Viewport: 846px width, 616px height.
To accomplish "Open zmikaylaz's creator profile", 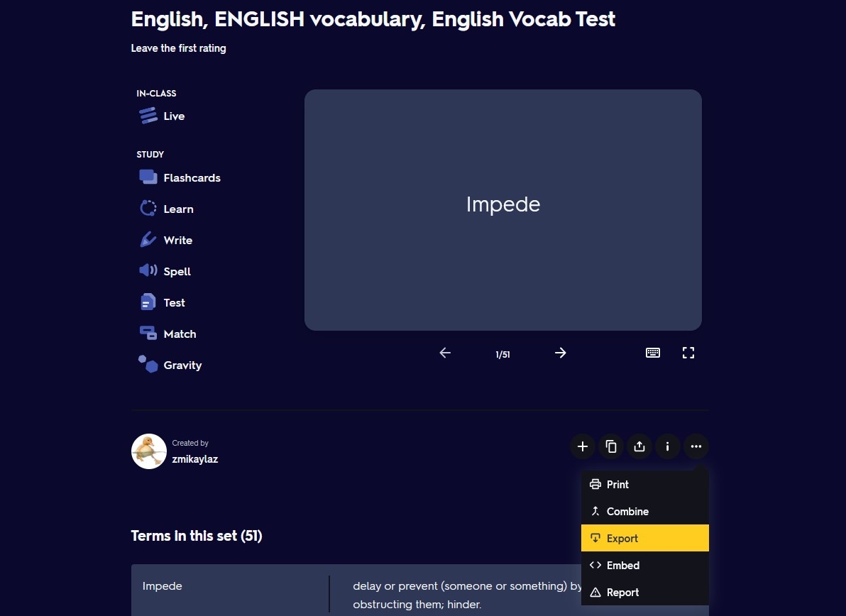I will 194,459.
